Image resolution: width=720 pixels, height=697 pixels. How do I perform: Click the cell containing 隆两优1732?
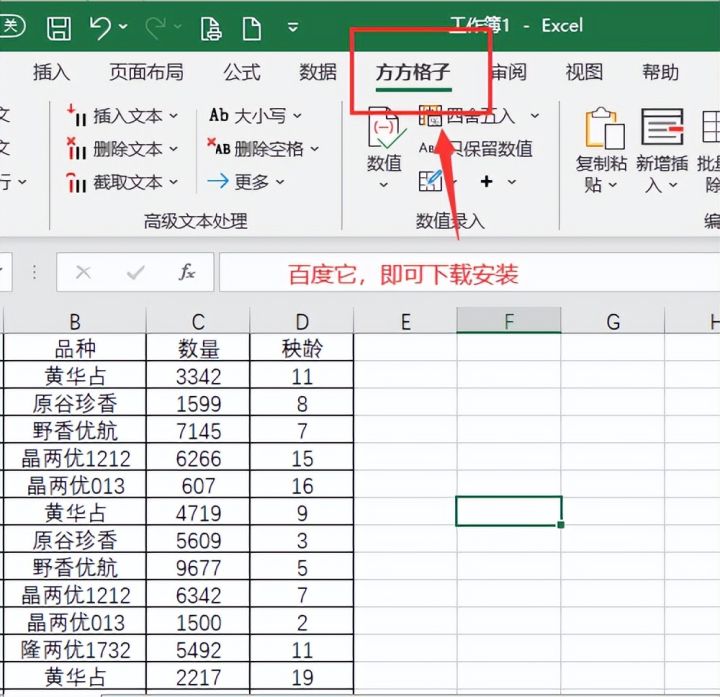[x=75, y=649]
